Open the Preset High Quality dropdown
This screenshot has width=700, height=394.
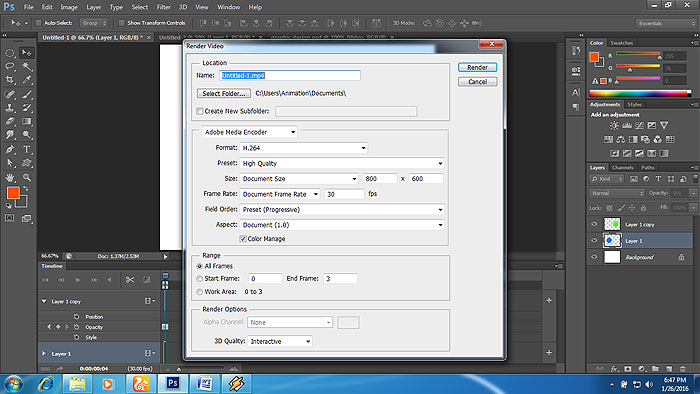tap(342, 163)
